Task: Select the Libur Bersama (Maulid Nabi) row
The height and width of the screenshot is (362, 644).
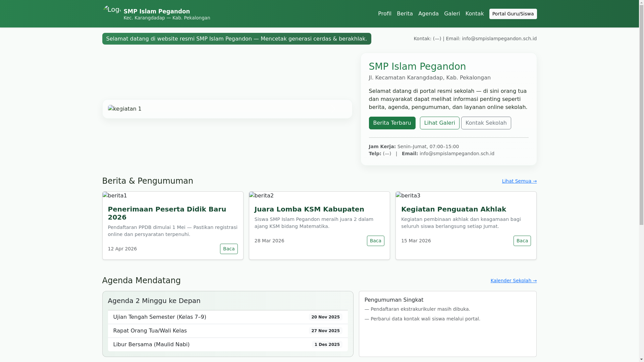Action: [x=228, y=345]
